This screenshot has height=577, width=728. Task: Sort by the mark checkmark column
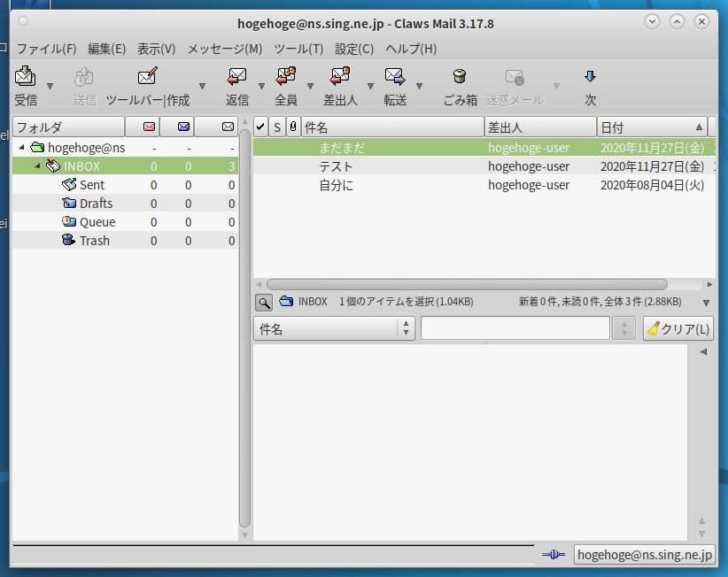pos(260,127)
